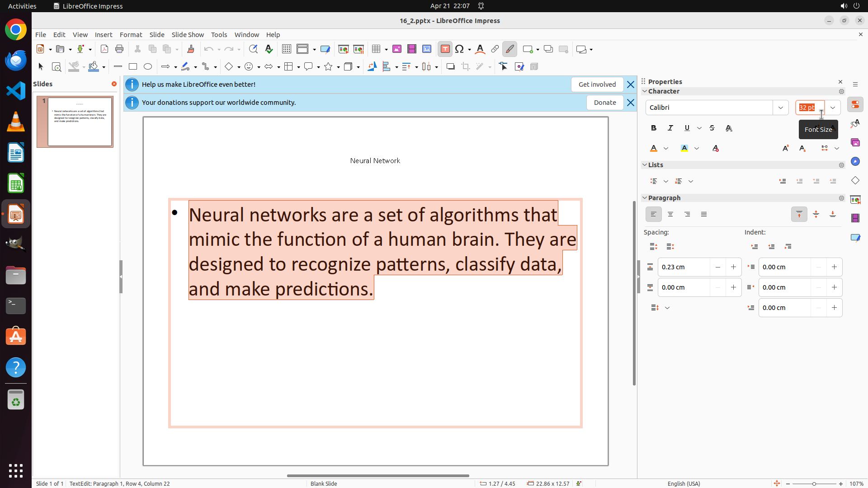The width and height of the screenshot is (868, 488).
Task: Enable center paragraph alignment
Action: click(x=670, y=215)
